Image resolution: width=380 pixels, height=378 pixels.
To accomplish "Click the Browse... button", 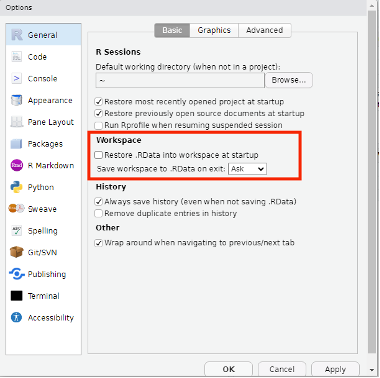I will (x=289, y=80).
